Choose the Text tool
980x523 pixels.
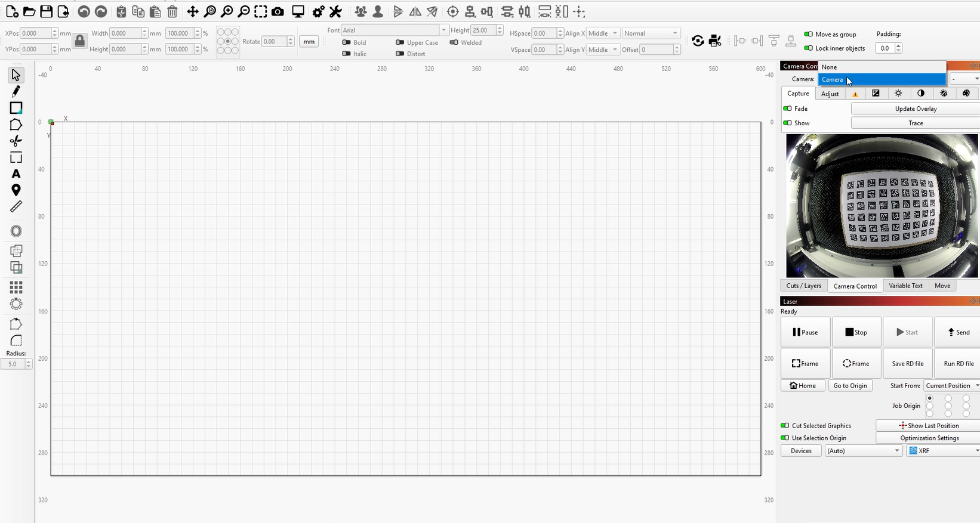coord(16,174)
